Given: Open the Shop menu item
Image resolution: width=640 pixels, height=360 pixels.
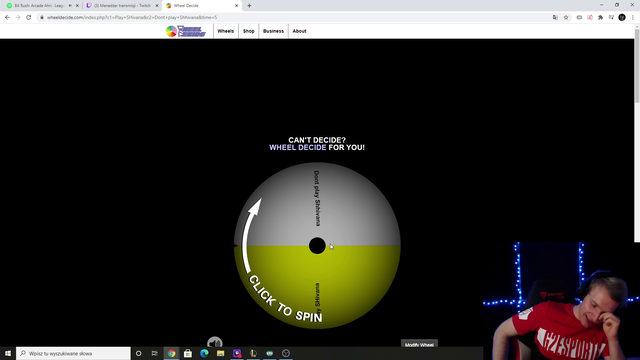Looking at the screenshot, I should coord(249,31).
